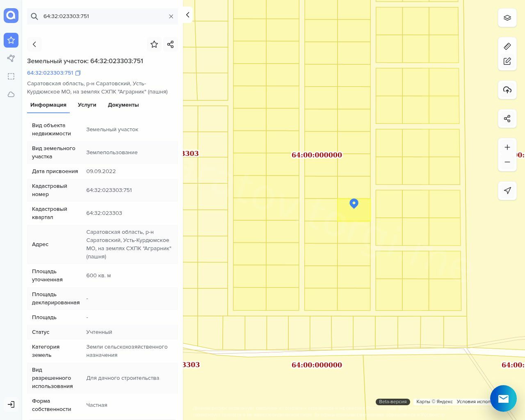Open the map layers selector
This screenshot has height=420, width=525.
click(x=507, y=18)
